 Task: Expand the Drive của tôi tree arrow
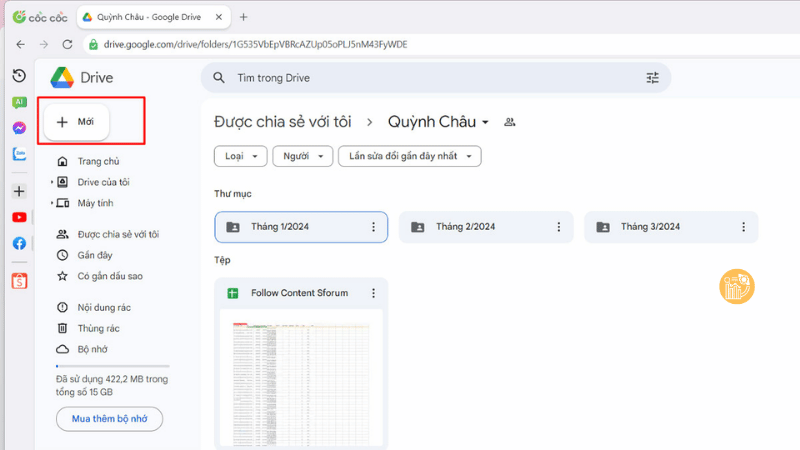(52, 182)
